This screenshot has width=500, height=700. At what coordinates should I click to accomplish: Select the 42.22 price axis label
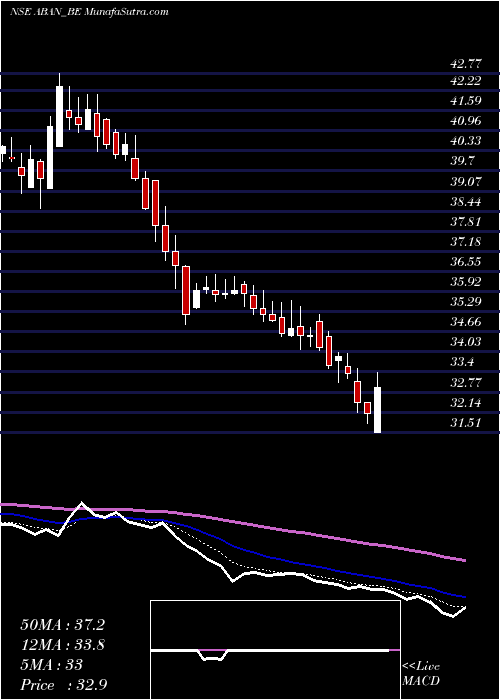click(x=466, y=81)
